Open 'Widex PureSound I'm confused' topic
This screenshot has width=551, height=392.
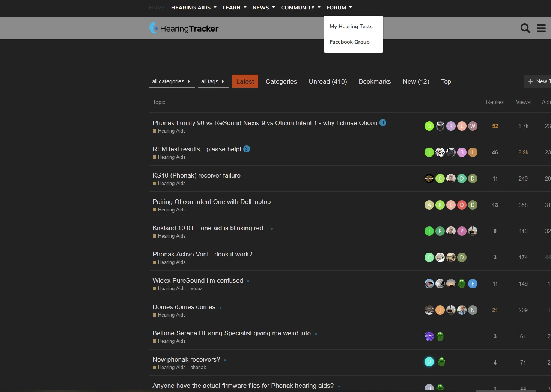198,280
